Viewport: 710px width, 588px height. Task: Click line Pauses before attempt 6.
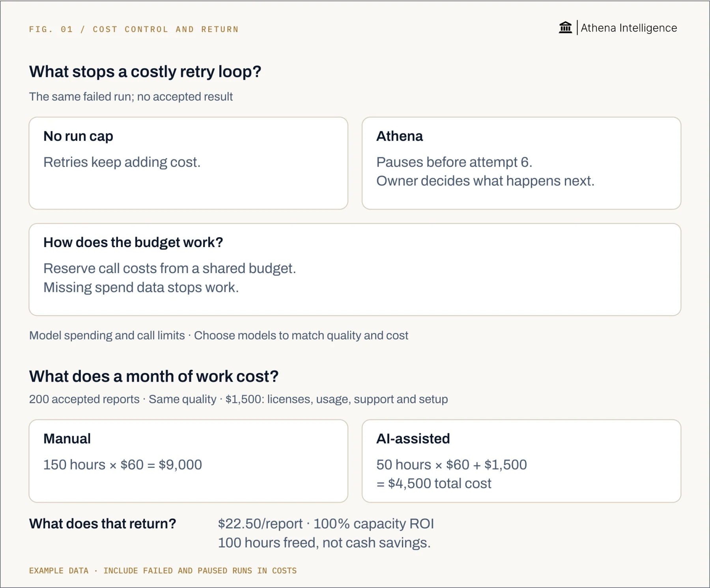pos(454,162)
